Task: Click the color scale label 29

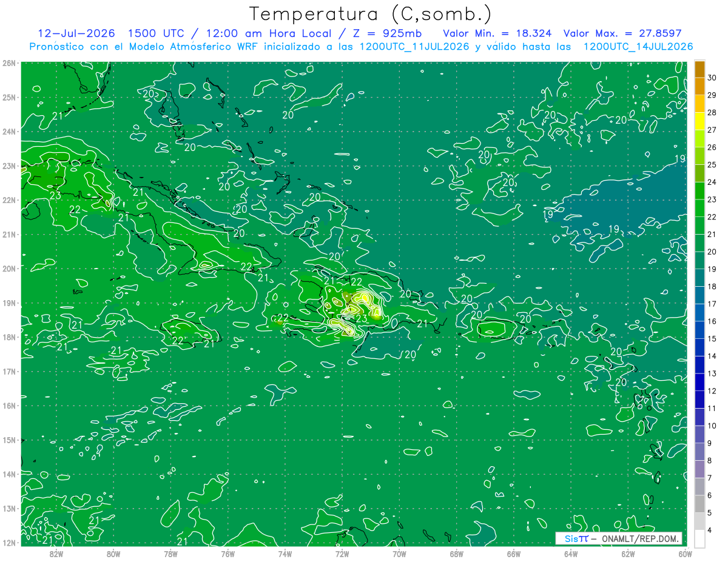Action: point(712,95)
